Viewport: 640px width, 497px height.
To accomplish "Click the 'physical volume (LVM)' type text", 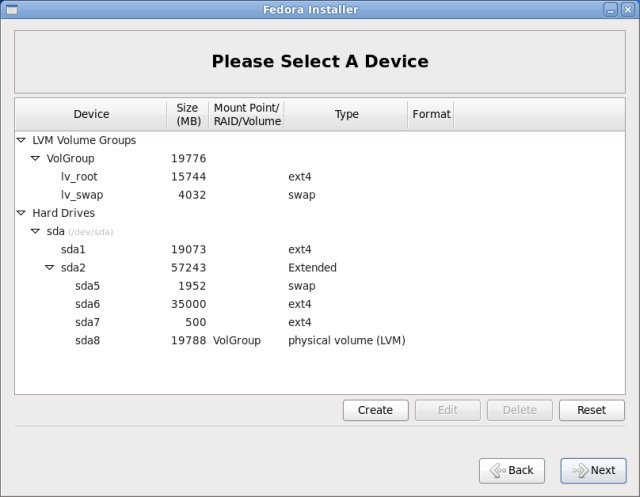I will [347, 340].
